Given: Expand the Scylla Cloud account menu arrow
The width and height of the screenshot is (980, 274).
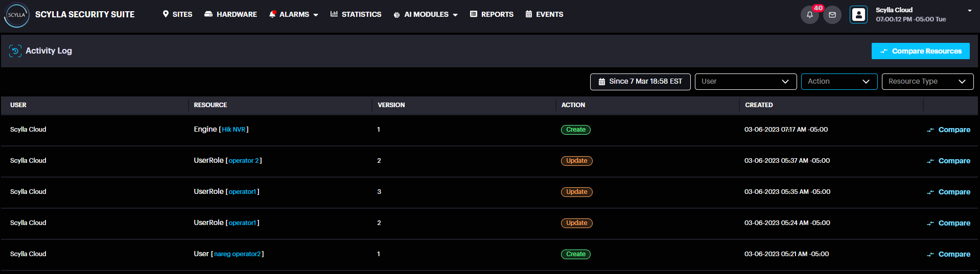Looking at the screenshot, I should pyautogui.click(x=969, y=11).
